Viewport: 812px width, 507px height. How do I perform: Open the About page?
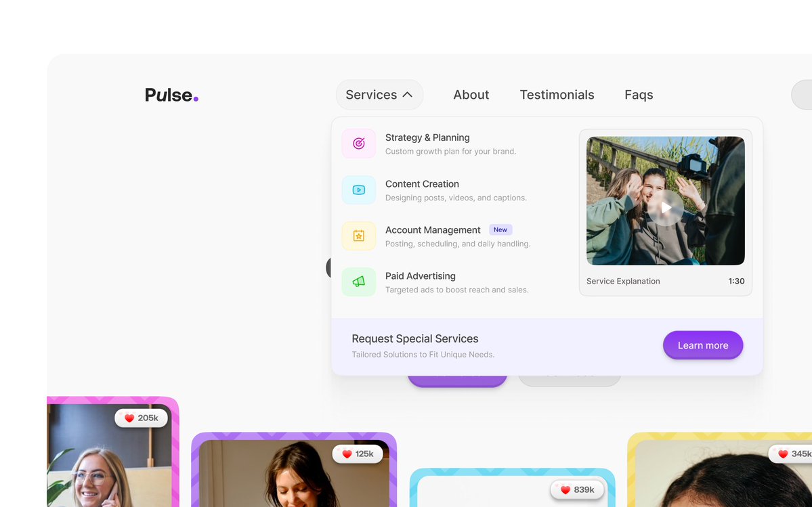tap(471, 95)
